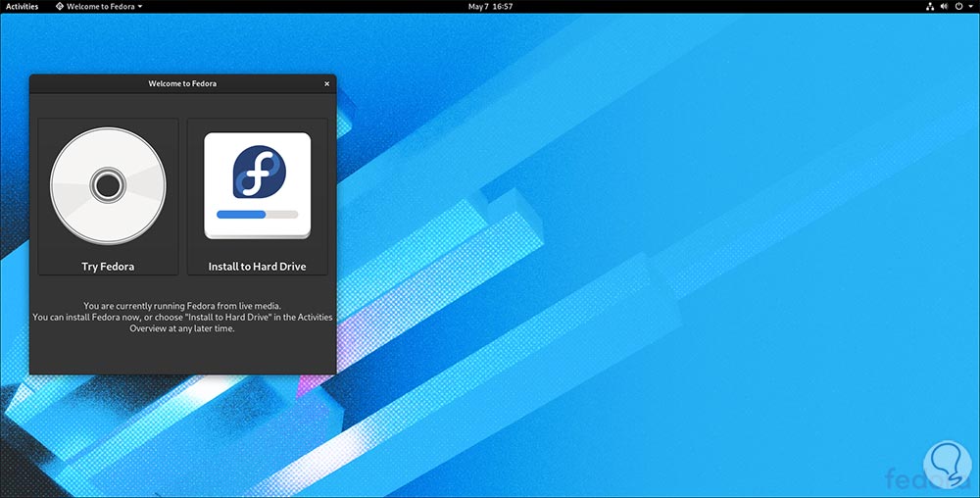Click the Fedora icon beside app menu
The width and height of the screenshot is (980, 498).
tap(60, 6)
